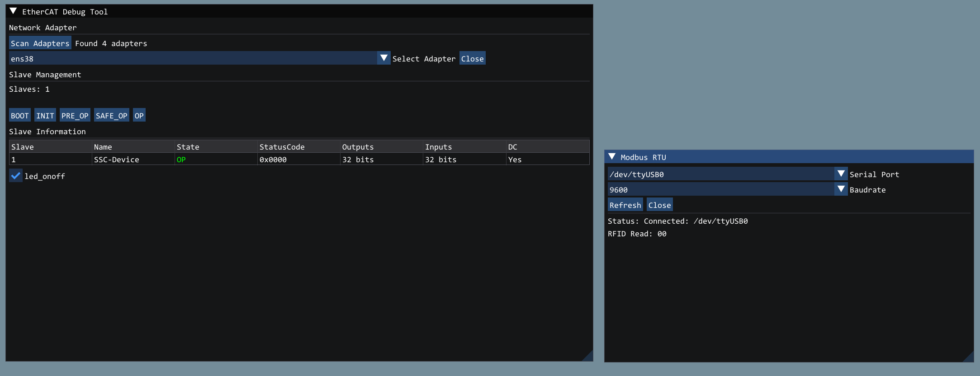Click the Status: Connected: /dev/ttyUSB0 text
The image size is (980, 376).
pos(678,221)
